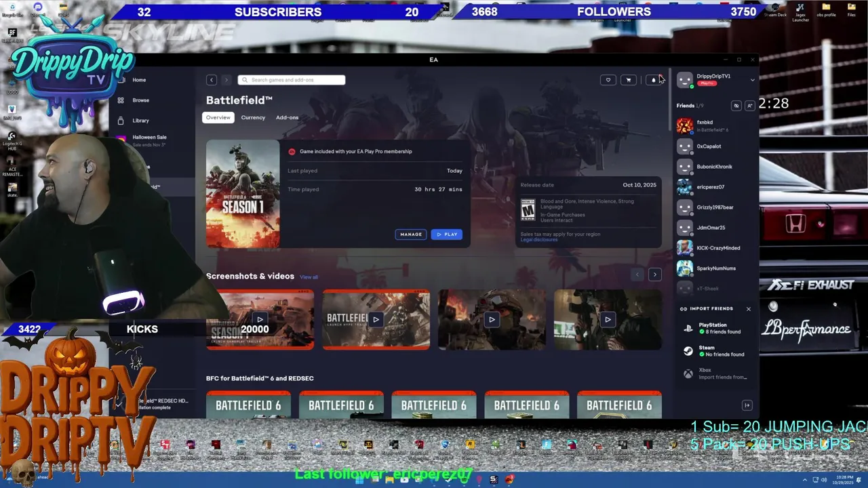Open the Legal disclosures link

tap(539, 239)
